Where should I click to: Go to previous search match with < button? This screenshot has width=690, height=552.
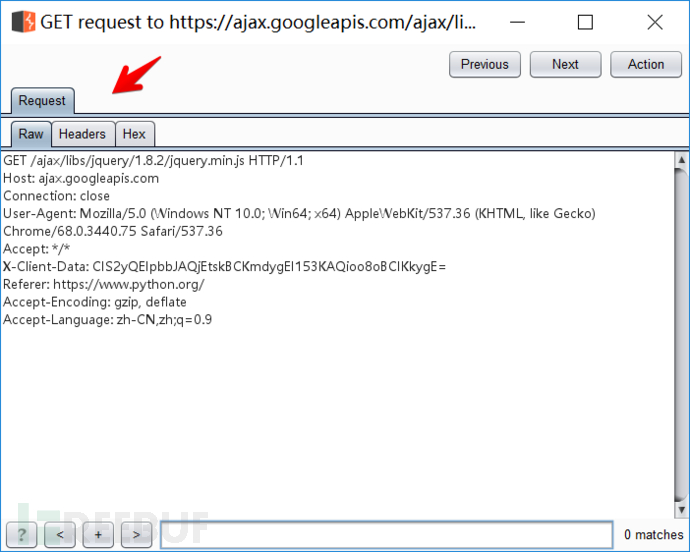point(60,535)
